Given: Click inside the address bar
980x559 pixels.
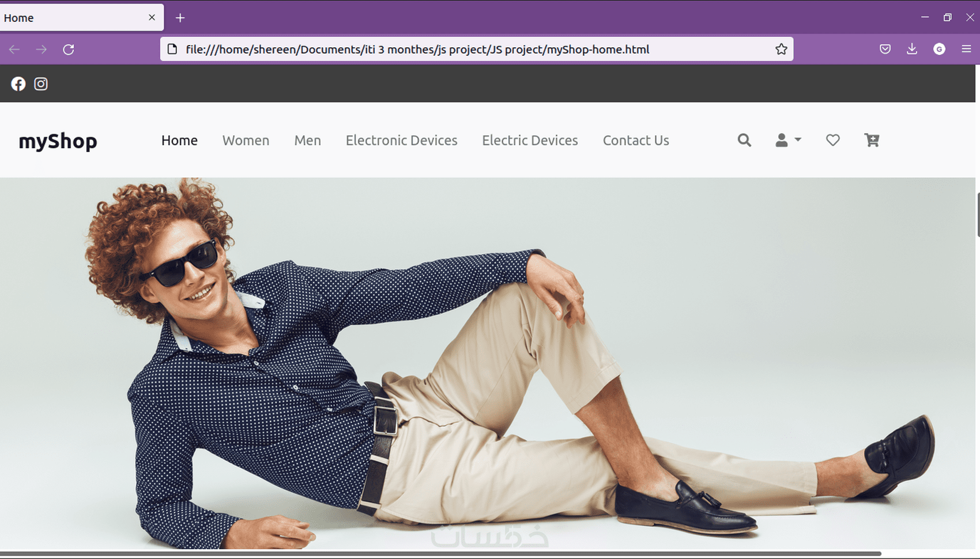Looking at the screenshot, I should point(404,49).
